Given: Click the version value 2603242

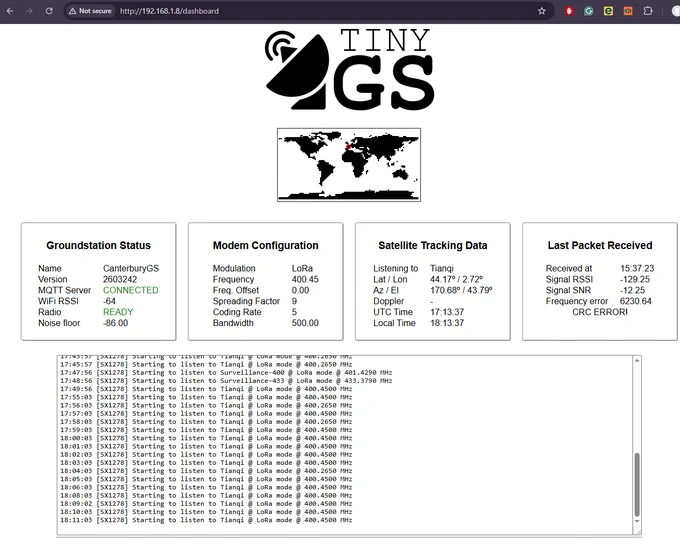Looking at the screenshot, I should 120,279.
